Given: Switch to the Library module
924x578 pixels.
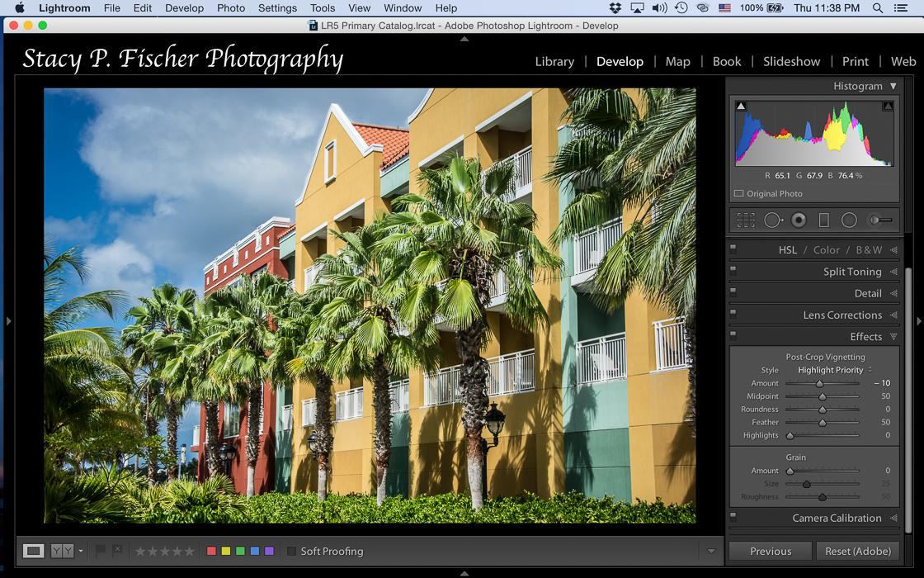Looking at the screenshot, I should pos(554,61).
